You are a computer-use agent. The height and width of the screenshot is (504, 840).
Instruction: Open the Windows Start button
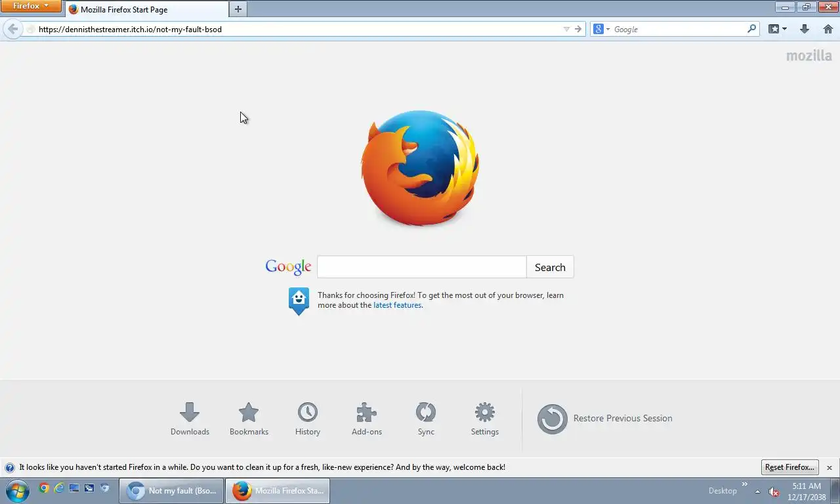click(16, 490)
